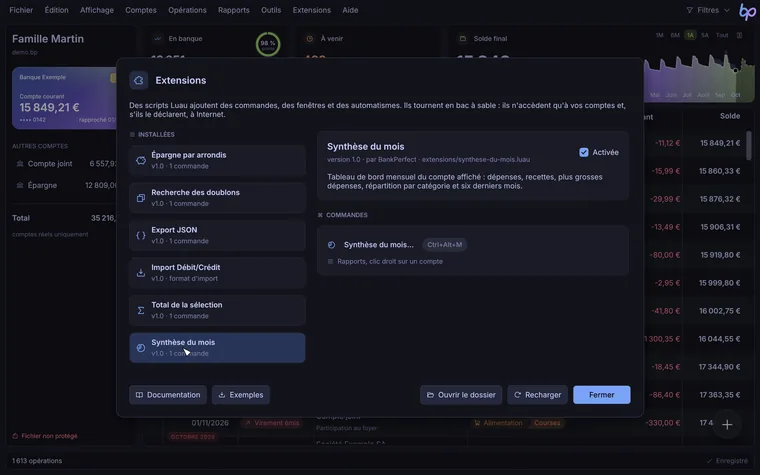Click the checkmark icon beside Enregistré
The width and height of the screenshot is (760, 475).
pos(709,460)
